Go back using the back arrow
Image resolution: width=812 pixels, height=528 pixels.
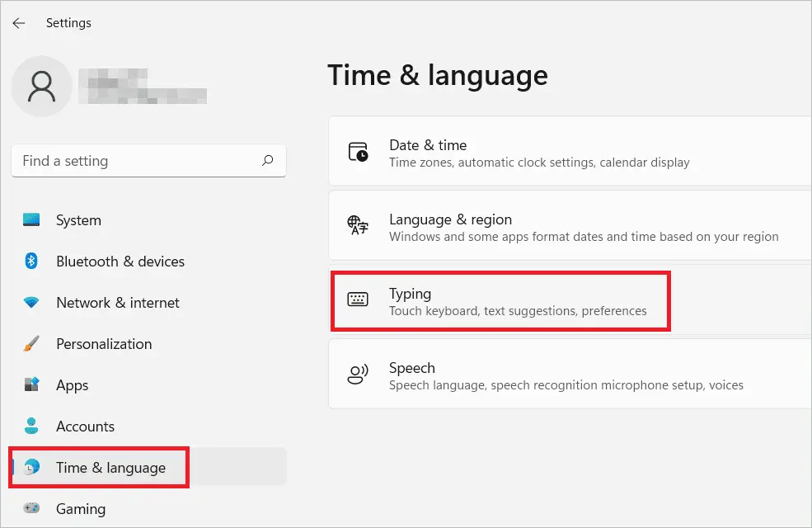click(x=18, y=23)
